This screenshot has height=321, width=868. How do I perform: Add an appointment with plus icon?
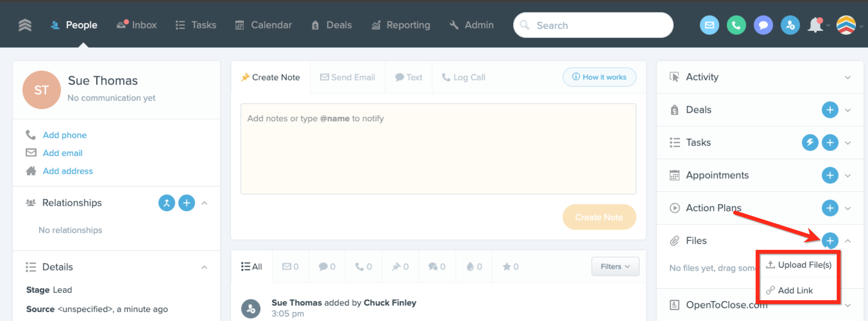point(830,175)
